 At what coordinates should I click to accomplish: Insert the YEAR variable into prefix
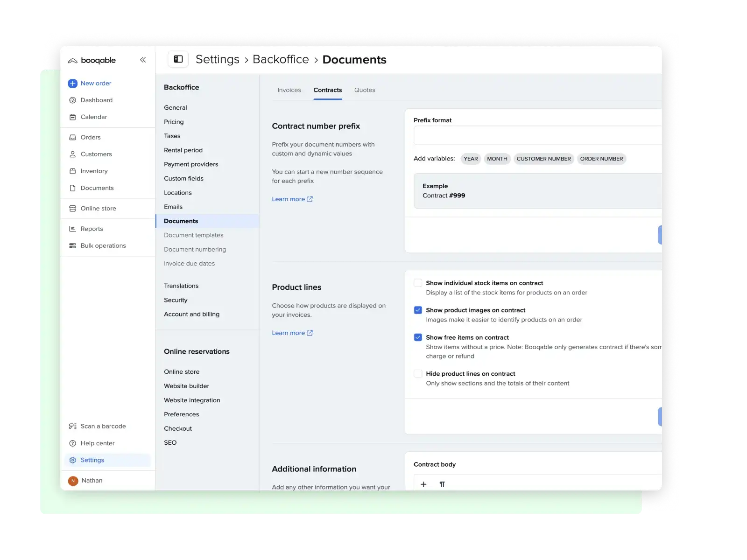pyautogui.click(x=471, y=159)
